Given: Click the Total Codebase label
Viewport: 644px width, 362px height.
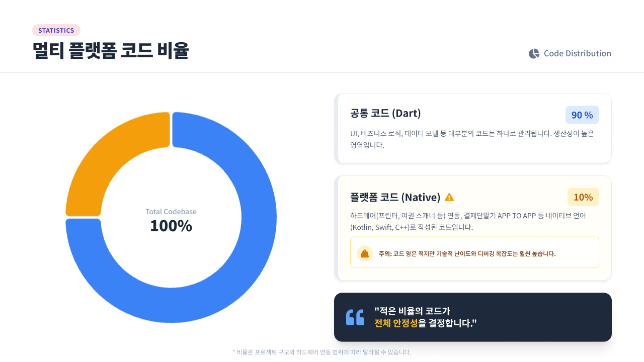Looking at the screenshot, I should [171, 212].
